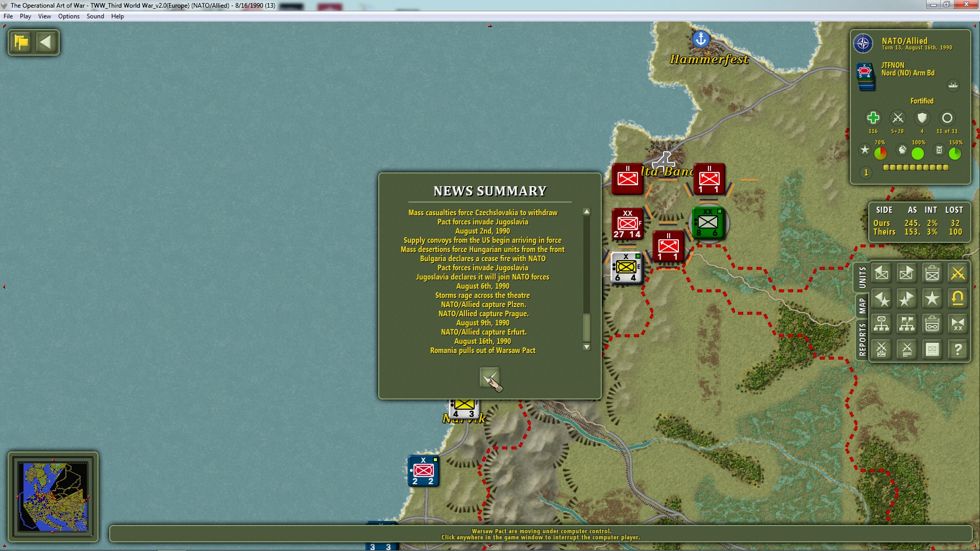Click the previous unit button
This screenshot has width=980, height=551.
coord(881,273)
